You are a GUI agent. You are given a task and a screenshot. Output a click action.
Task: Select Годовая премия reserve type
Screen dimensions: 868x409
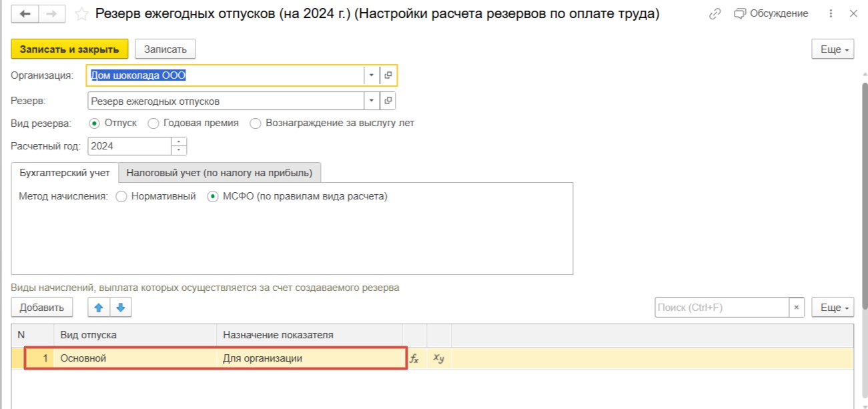153,123
